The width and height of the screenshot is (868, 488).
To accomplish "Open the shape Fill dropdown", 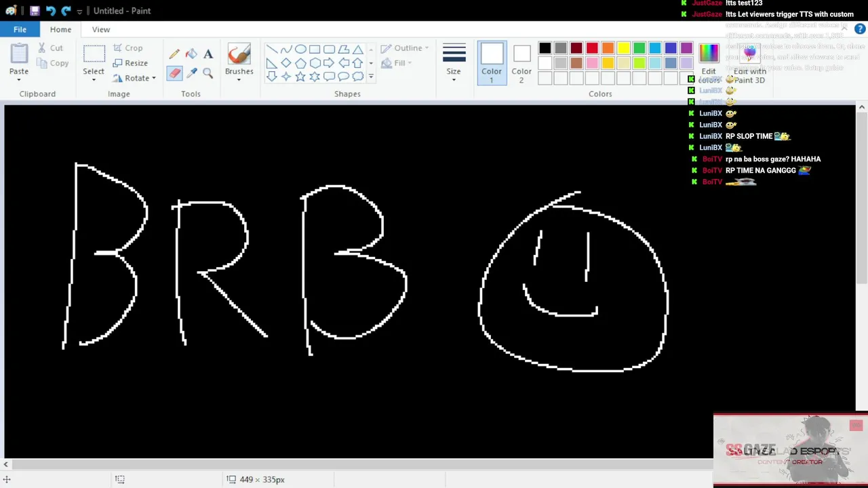I will 397,63.
